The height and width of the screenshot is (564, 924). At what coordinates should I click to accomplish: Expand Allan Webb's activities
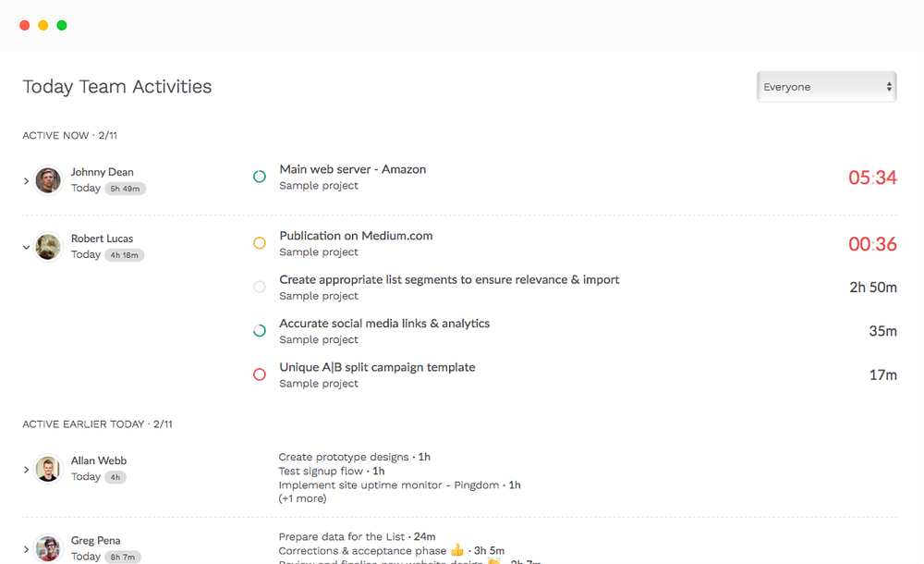point(26,470)
